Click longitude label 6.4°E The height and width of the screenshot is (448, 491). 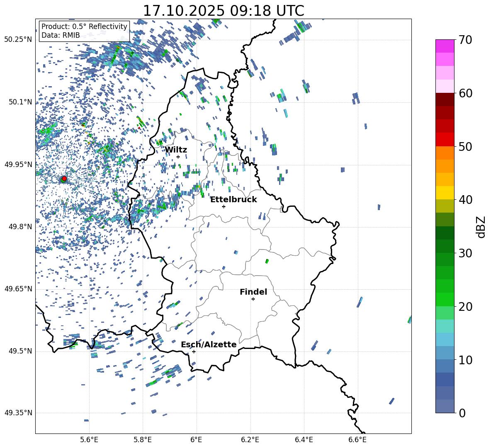pos(304,440)
